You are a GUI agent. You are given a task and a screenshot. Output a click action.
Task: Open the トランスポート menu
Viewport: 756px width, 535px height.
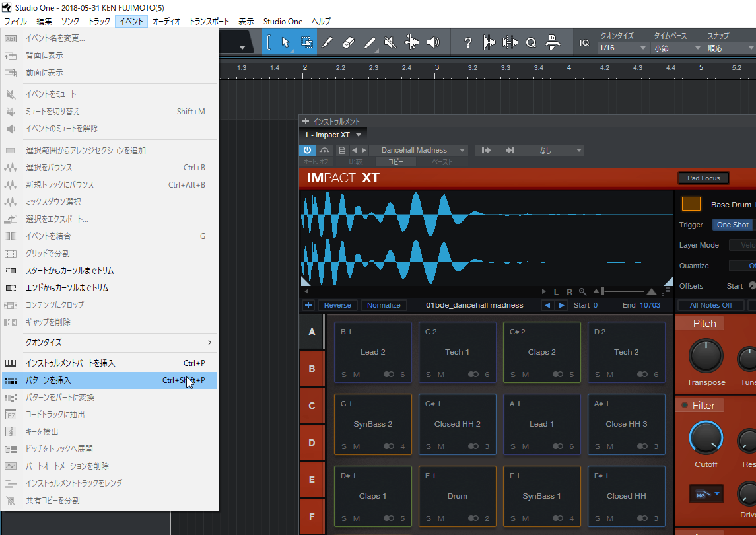tap(209, 21)
